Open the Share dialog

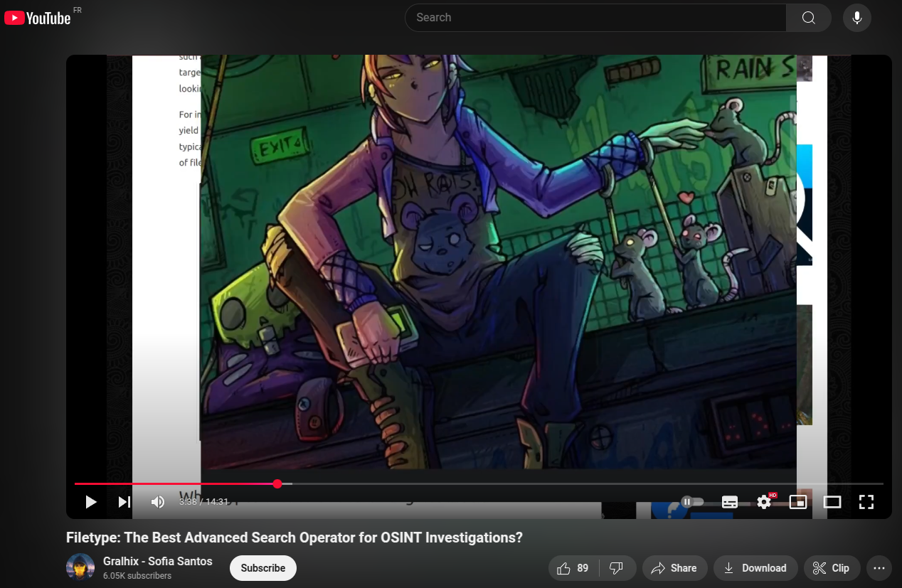(674, 568)
